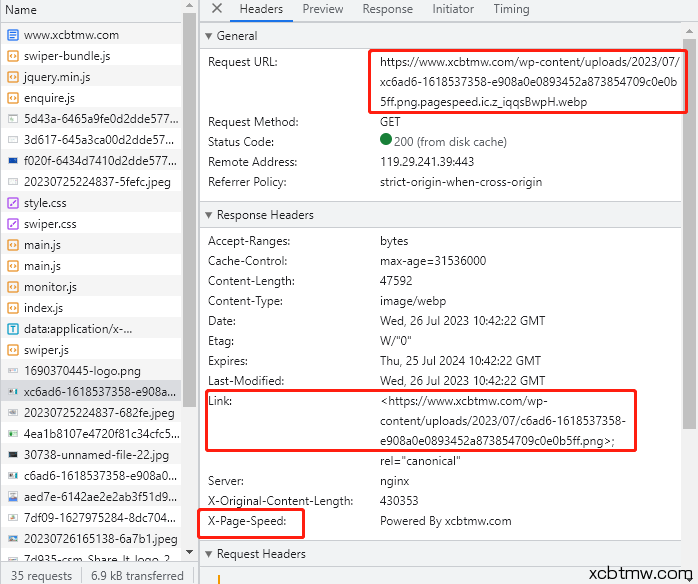The height and width of the screenshot is (584, 698).
Task: Click image icon next to 20230726165138-6a7b1.jpeg
Action: [x=13, y=539]
